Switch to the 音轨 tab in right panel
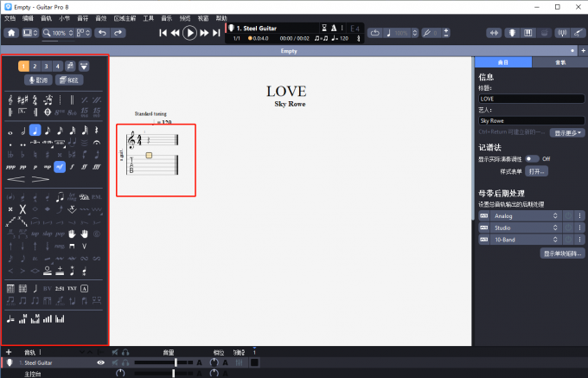The width and height of the screenshot is (588, 378). tap(559, 62)
